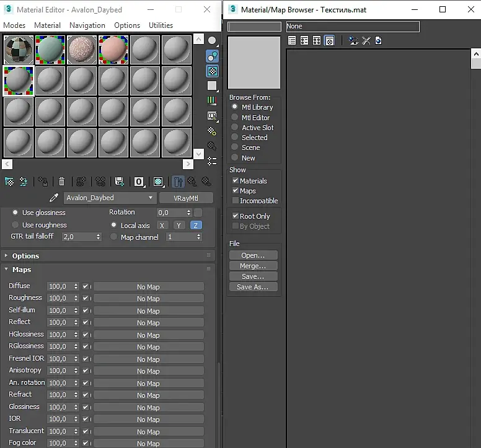The height and width of the screenshot is (448, 481).
Task: Click the Get Material icon
Action: point(9,182)
